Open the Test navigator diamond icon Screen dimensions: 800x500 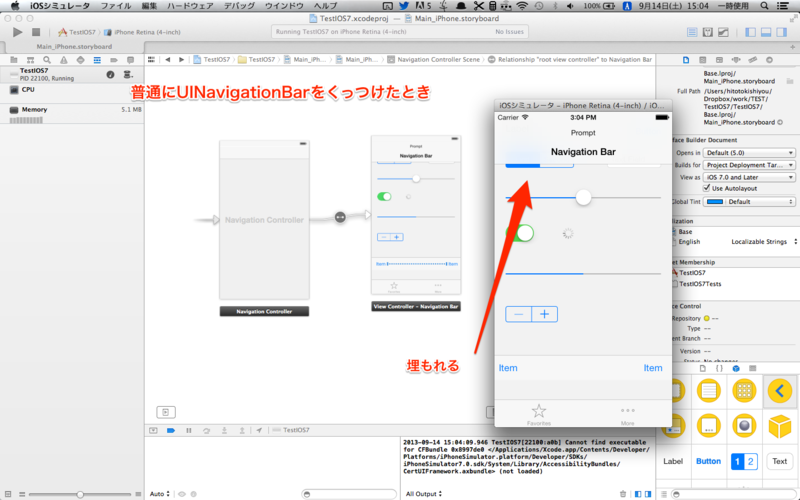[80, 60]
